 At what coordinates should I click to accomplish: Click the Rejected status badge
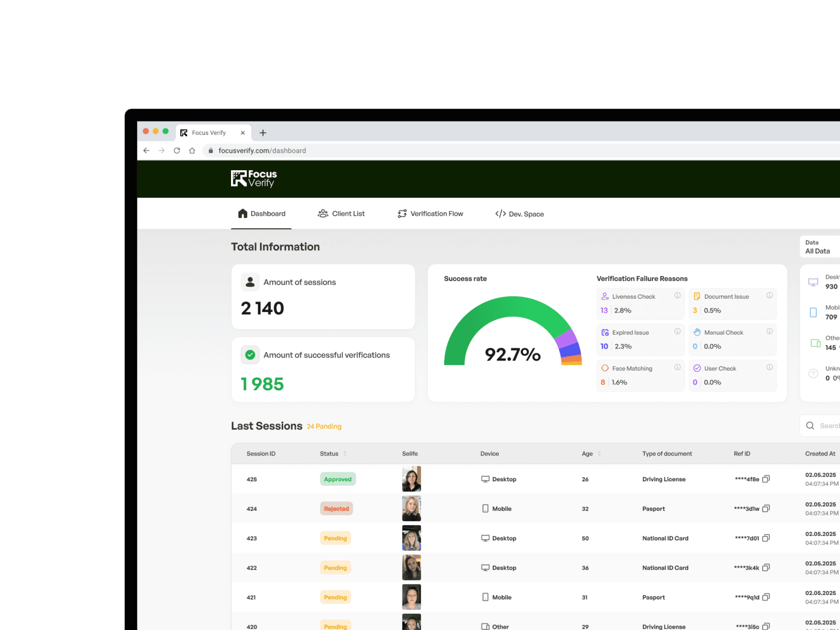[336, 508]
